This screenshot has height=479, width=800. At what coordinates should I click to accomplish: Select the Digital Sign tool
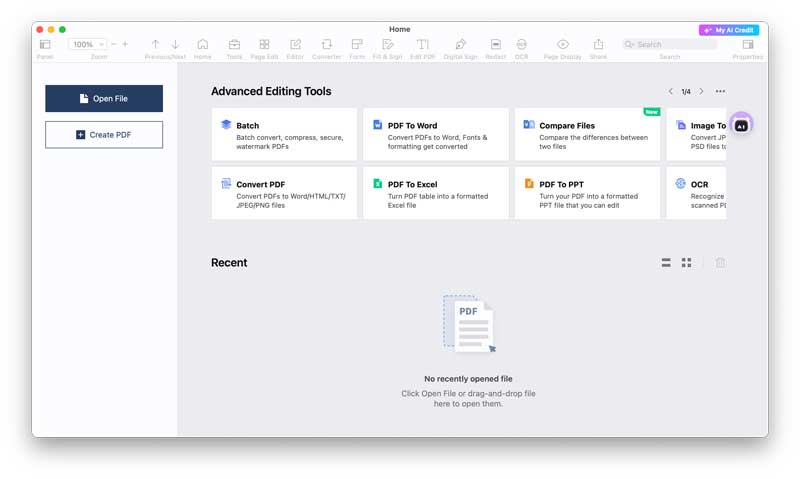point(460,45)
